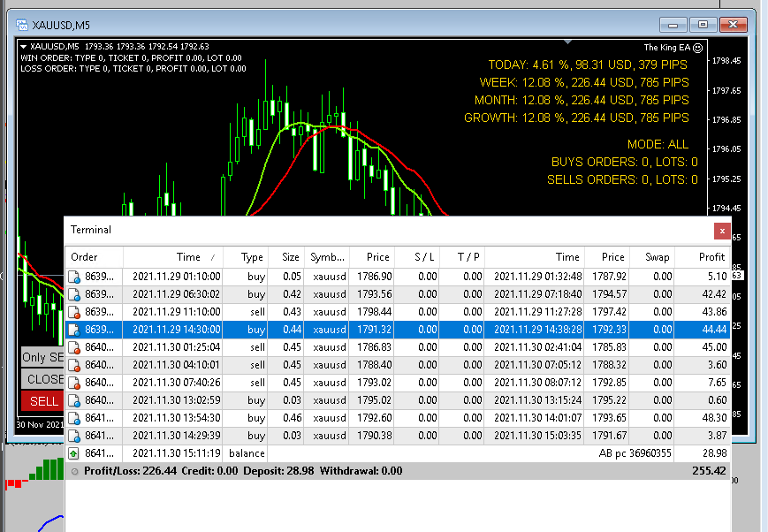This screenshot has width=768, height=532.
Task: Click the sell order icon at 2021.11.30 01:25:04
Action: [x=74, y=347]
